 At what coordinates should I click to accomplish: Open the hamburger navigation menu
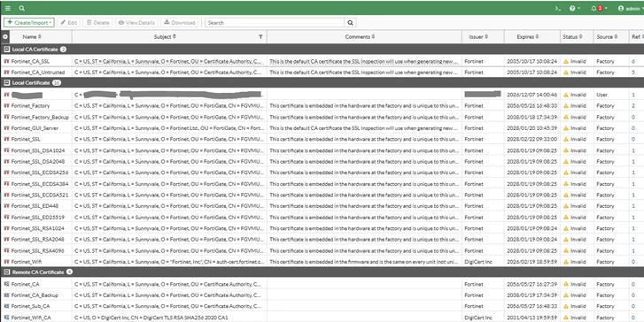point(8,8)
